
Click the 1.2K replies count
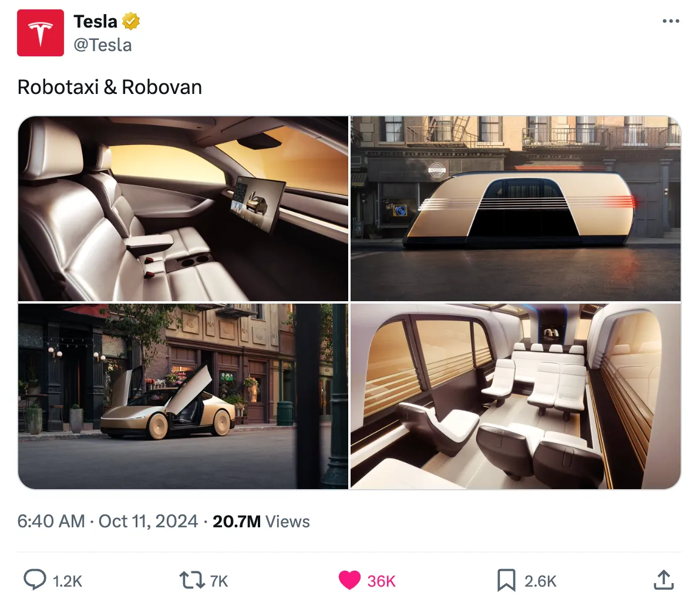pyautogui.click(x=68, y=581)
